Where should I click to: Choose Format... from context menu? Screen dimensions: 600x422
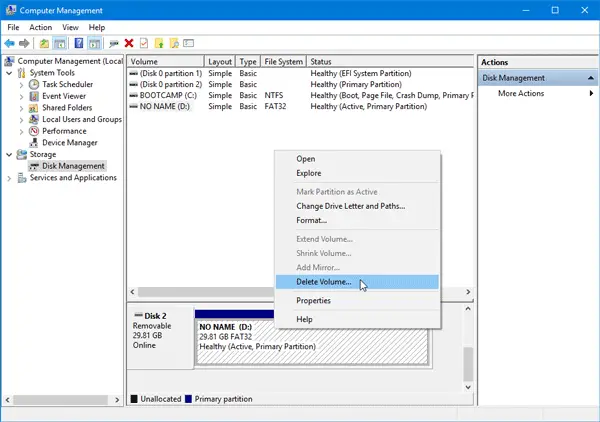tap(357, 220)
